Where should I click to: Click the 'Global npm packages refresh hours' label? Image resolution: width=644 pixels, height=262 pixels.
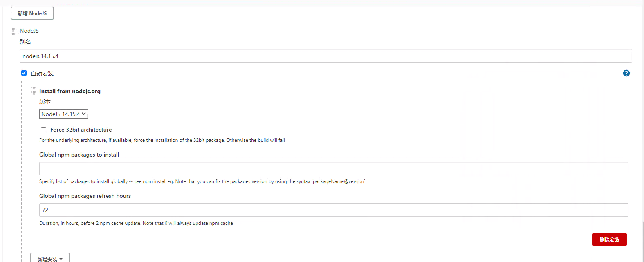coord(85,196)
